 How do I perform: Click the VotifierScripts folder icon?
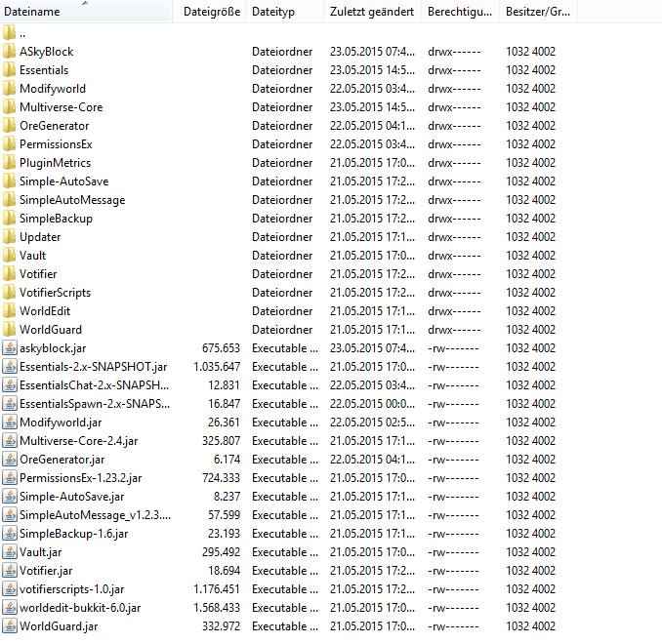pos(10,293)
